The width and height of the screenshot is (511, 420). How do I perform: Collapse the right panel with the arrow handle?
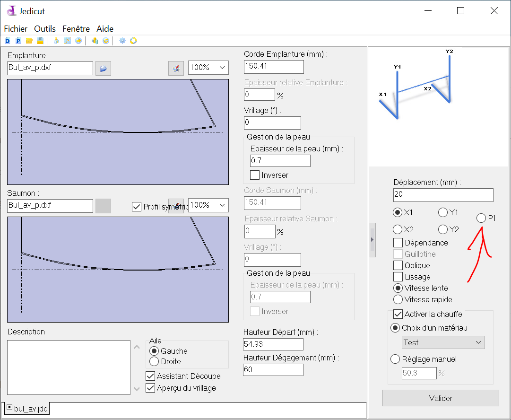[x=372, y=240]
